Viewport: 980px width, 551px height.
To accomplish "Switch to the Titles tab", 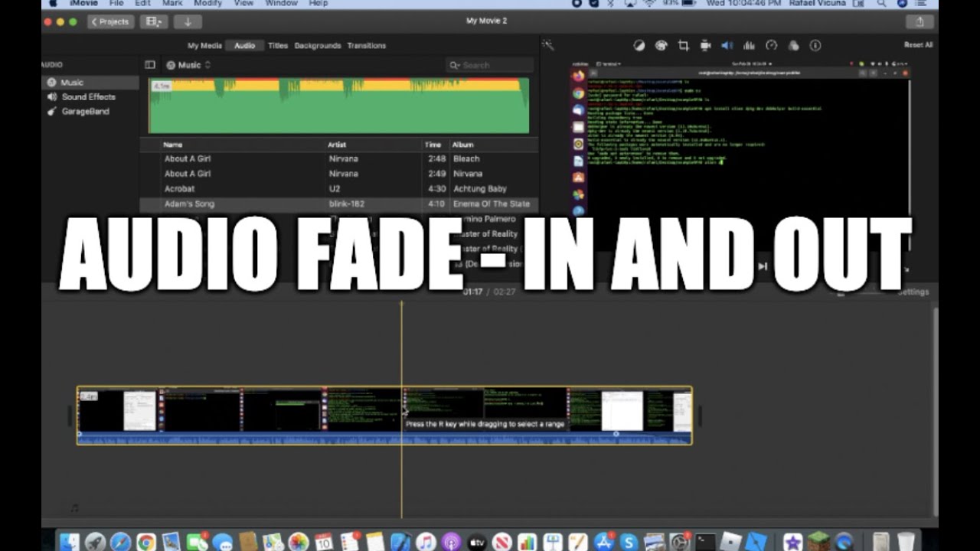I will point(278,45).
